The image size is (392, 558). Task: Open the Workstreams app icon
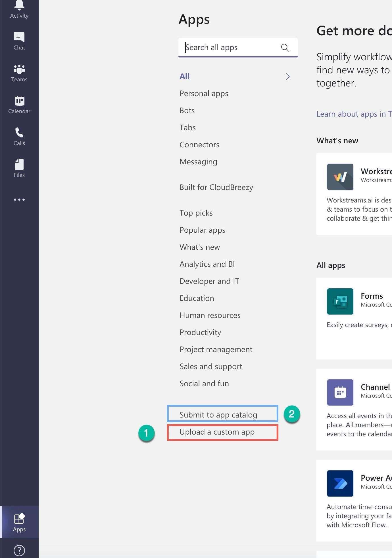click(340, 177)
